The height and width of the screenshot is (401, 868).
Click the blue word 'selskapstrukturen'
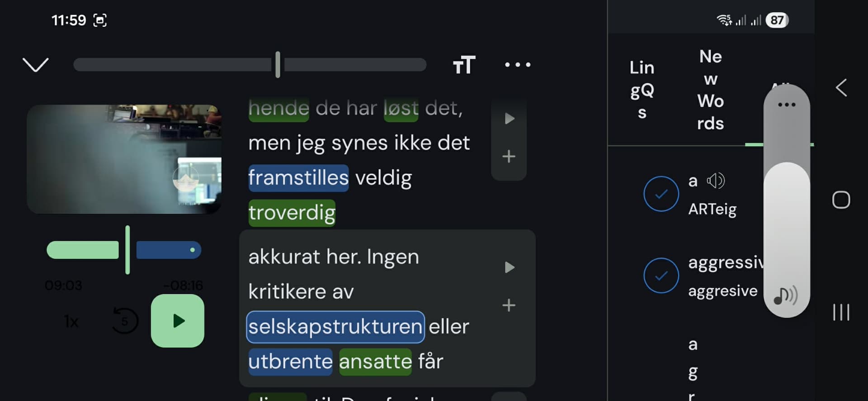coord(335,327)
